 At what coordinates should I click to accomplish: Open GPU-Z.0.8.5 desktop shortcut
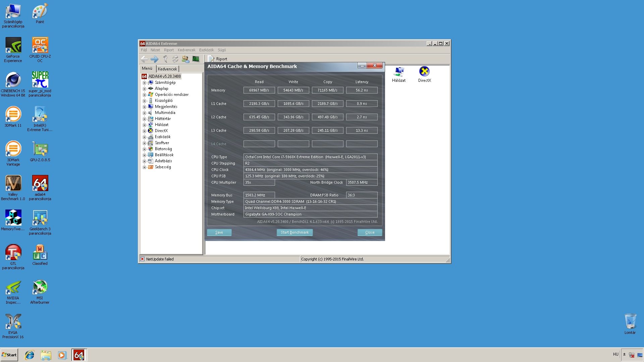pyautogui.click(x=40, y=151)
